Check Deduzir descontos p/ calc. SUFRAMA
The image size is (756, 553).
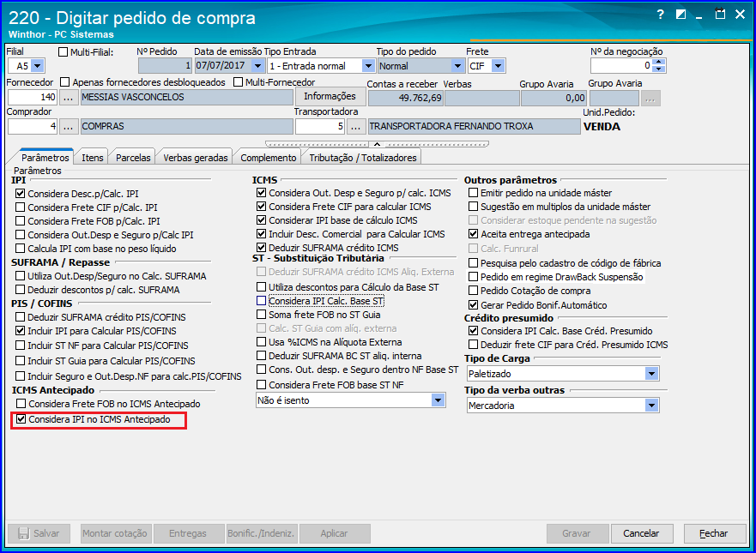[20, 290]
